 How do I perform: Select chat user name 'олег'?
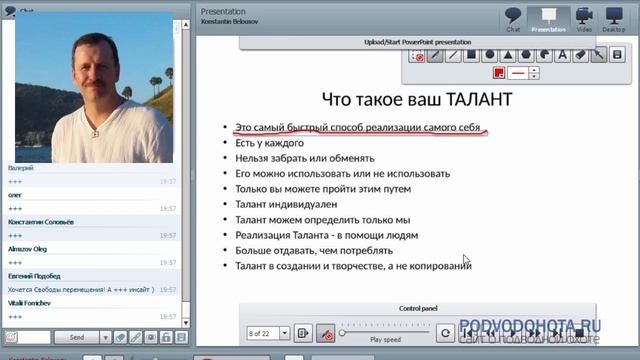[15, 195]
